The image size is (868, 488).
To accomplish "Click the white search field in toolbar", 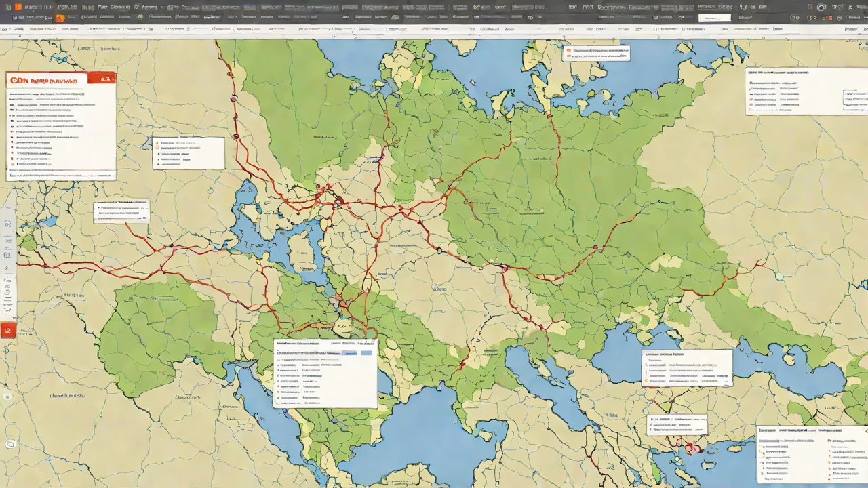I will click(714, 18).
